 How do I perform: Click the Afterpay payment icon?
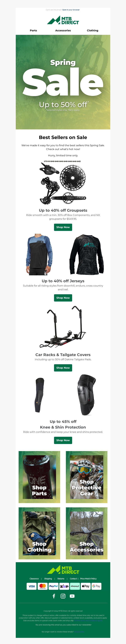click(75, 586)
